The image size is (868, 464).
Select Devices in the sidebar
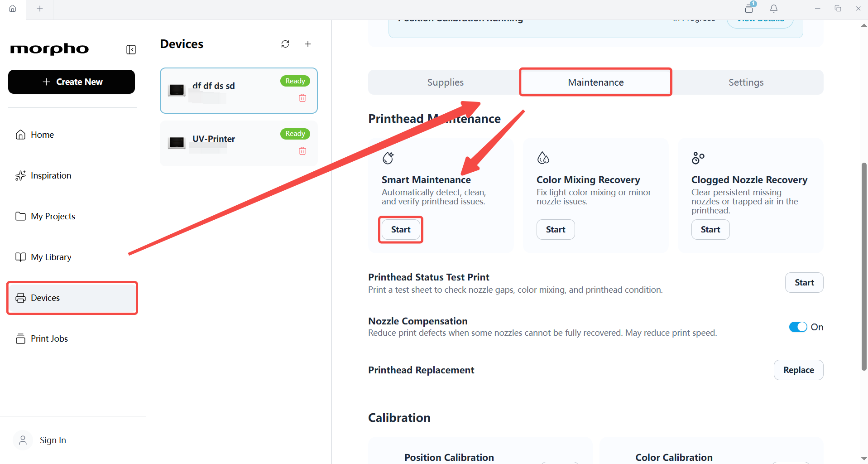pos(72,298)
